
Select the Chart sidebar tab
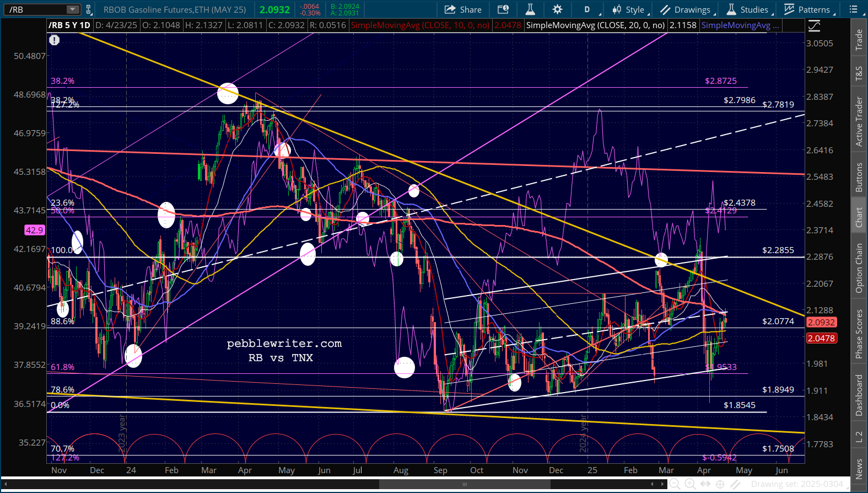click(x=859, y=217)
